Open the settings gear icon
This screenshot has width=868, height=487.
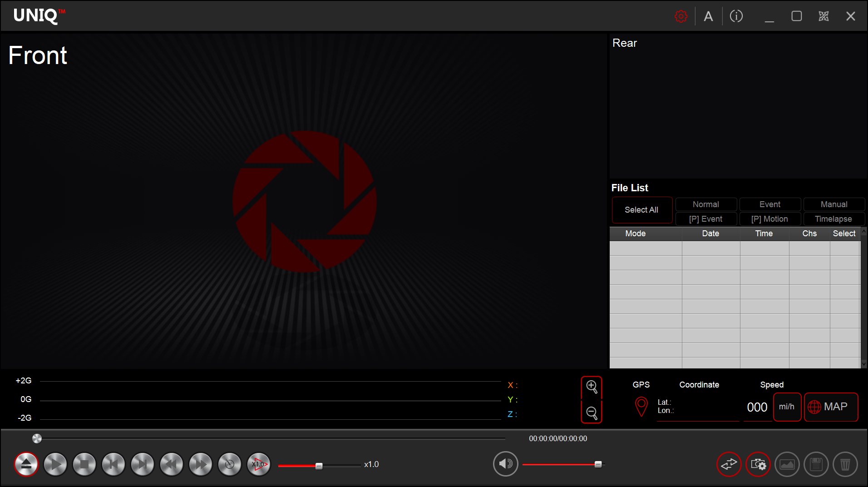[681, 16]
